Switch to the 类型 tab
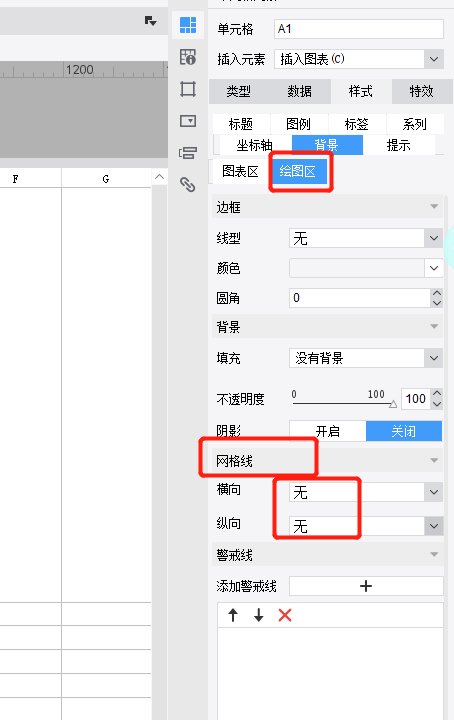 pyautogui.click(x=239, y=91)
